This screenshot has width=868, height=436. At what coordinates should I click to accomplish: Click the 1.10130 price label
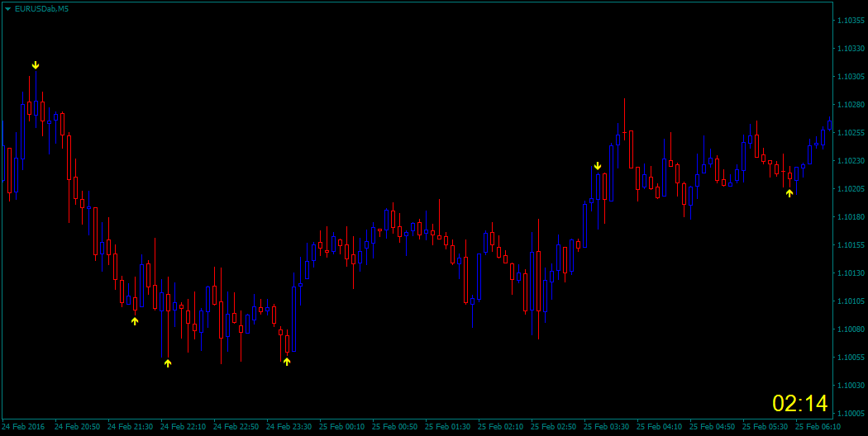point(852,273)
